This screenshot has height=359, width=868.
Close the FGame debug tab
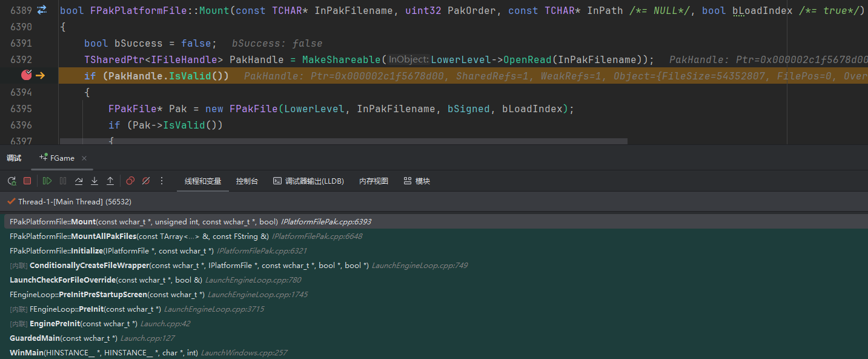[84, 158]
